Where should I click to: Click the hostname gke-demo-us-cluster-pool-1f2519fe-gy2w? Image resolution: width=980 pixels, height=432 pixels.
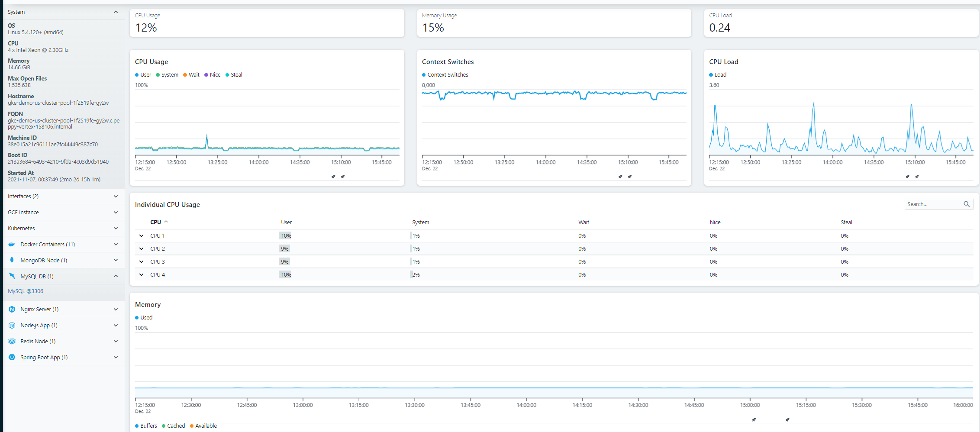click(58, 103)
